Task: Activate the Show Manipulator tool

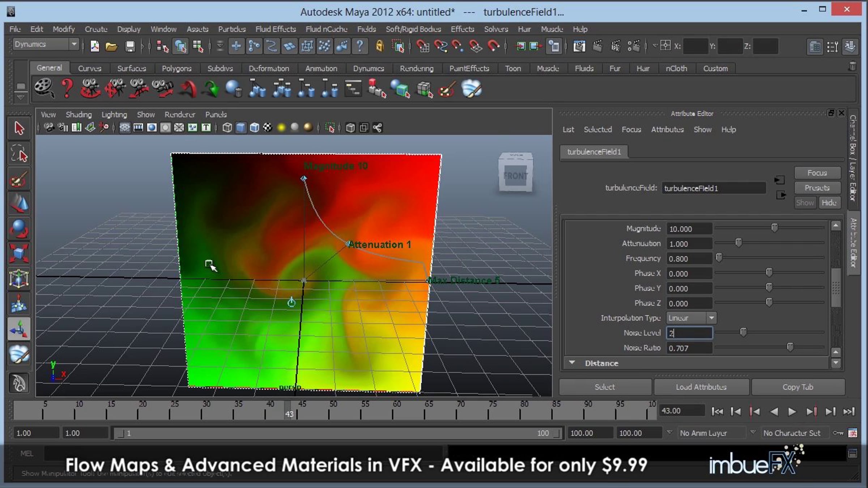Action: pyautogui.click(x=19, y=330)
